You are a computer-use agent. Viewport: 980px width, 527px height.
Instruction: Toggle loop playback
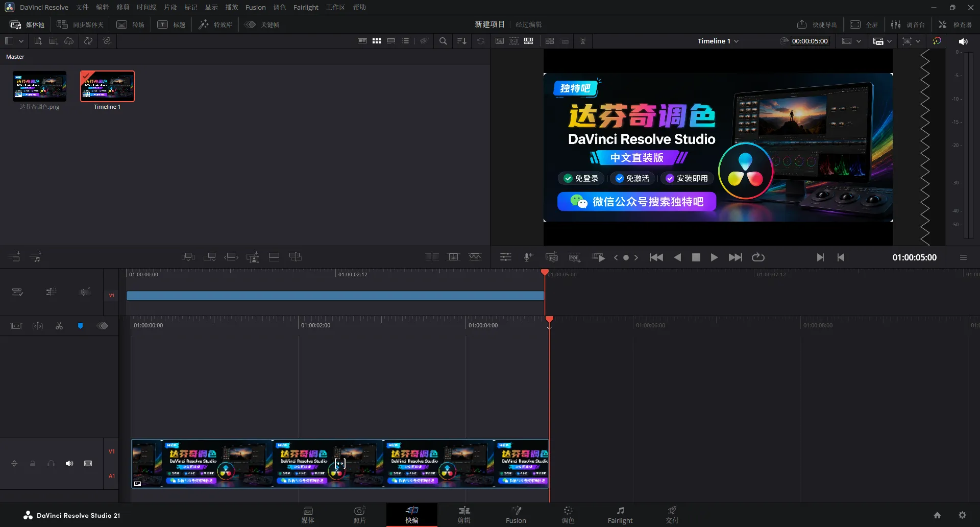click(x=758, y=257)
